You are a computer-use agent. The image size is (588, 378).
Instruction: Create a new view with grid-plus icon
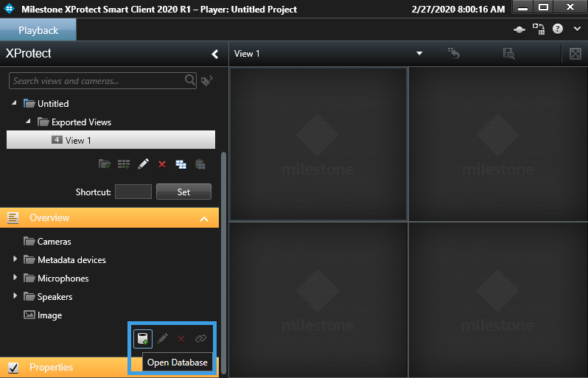click(x=124, y=164)
